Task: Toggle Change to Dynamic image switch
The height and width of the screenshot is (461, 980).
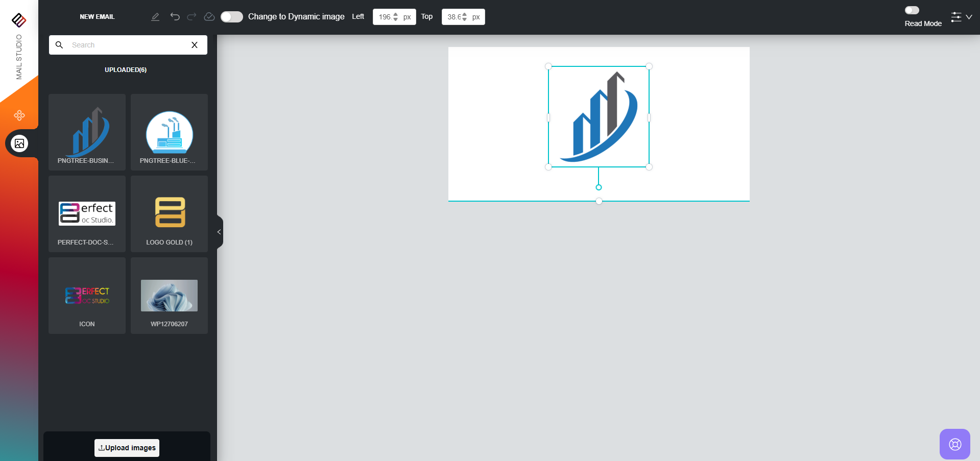Action: click(231, 17)
